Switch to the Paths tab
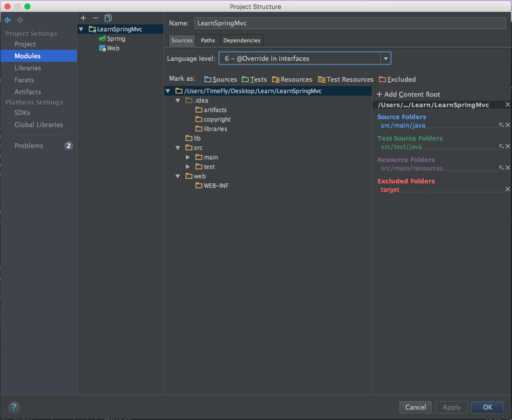 208,40
